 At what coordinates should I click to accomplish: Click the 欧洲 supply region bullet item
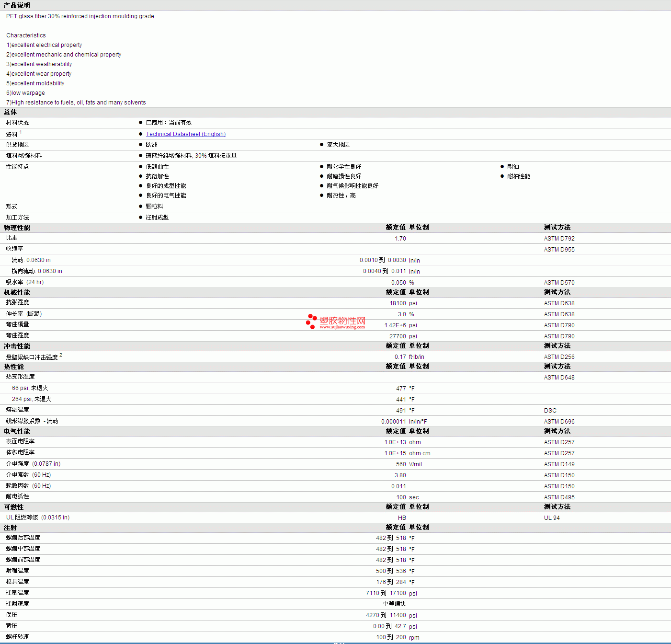point(151,145)
